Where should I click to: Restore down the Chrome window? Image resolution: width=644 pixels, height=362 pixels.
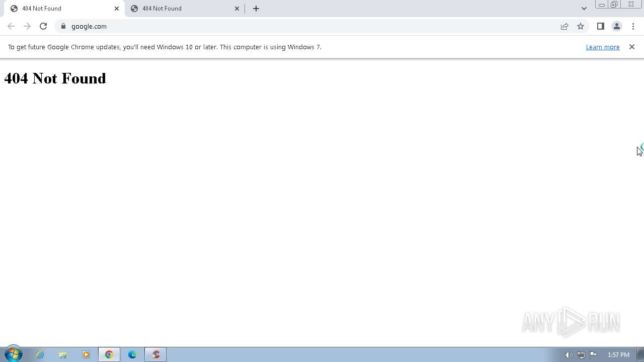click(x=614, y=5)
